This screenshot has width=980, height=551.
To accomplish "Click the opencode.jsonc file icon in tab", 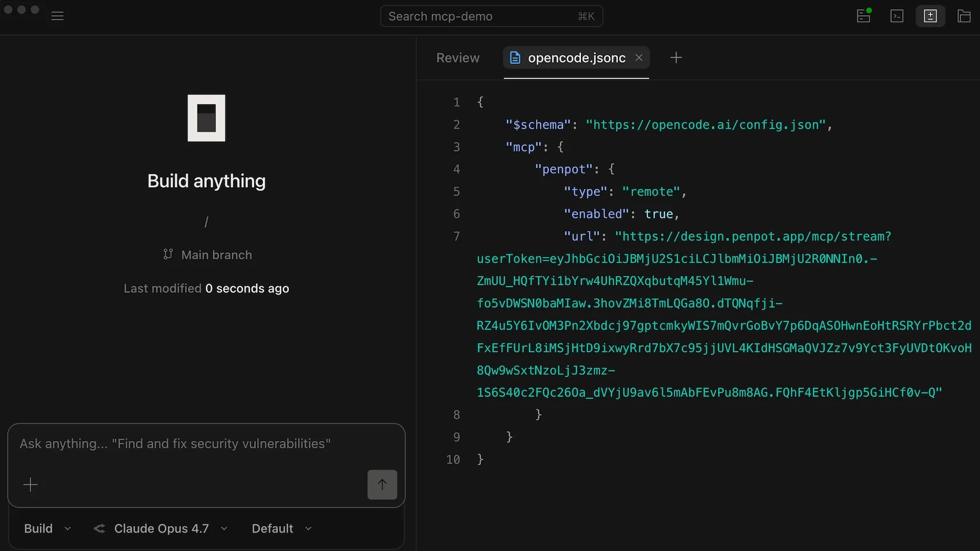I will coord(515,58).
